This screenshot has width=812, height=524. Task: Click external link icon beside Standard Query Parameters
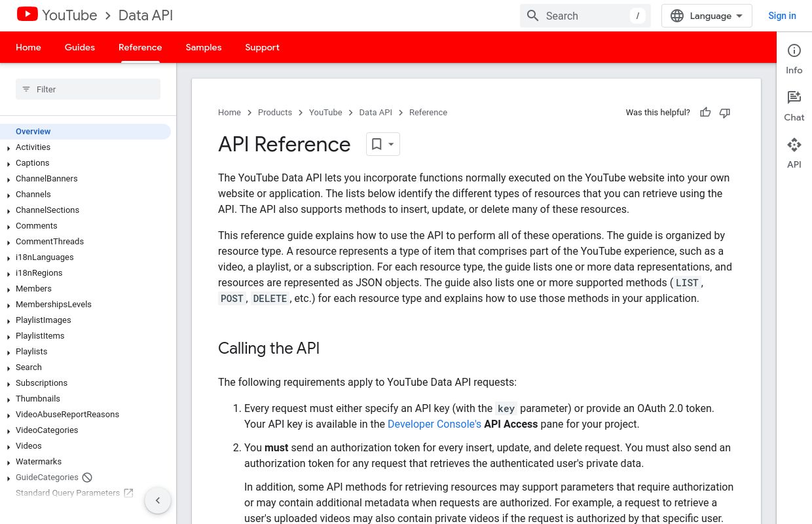[x=128, y=493]
